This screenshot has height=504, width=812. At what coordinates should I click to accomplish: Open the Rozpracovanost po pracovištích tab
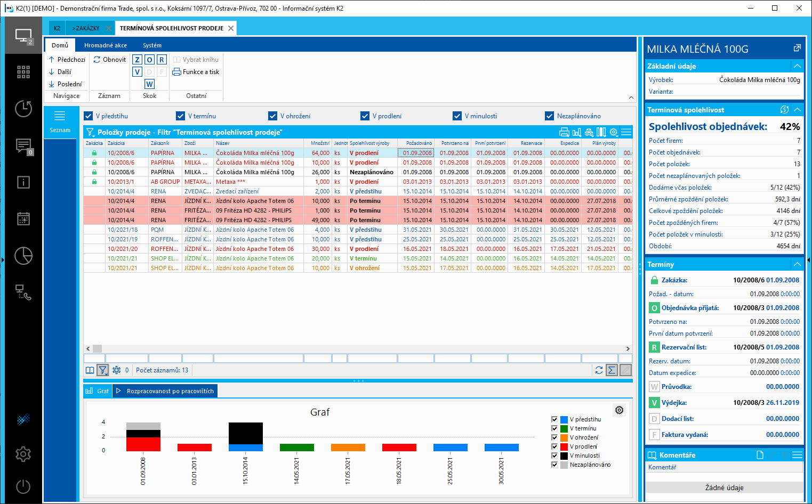170,391
